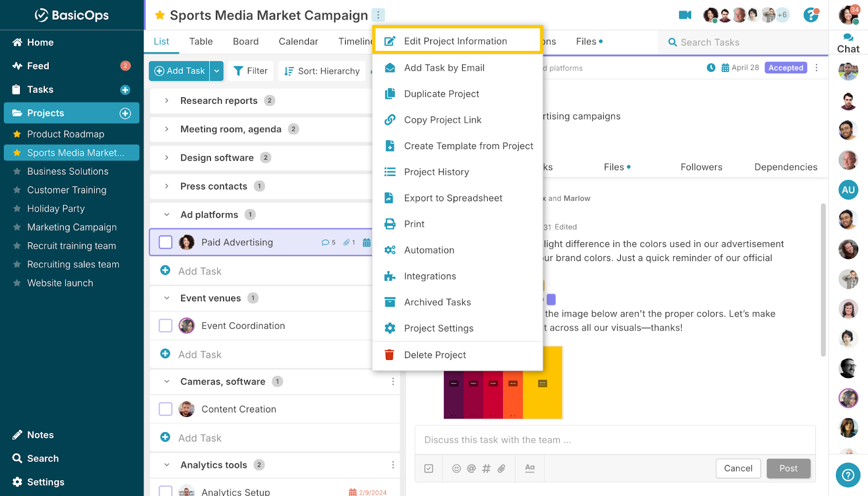Click the Filter button
This screenshot has width=868, height=496.
tap(250, 71)
